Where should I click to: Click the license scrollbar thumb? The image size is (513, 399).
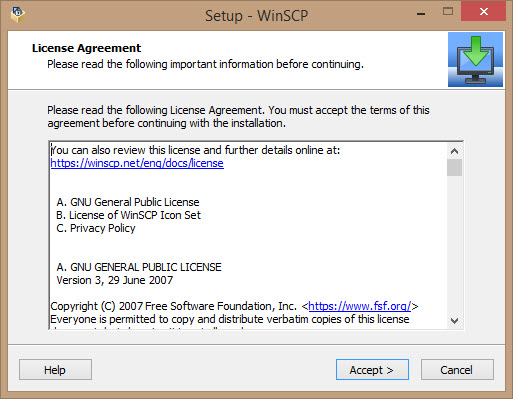(x=454, y=167)
